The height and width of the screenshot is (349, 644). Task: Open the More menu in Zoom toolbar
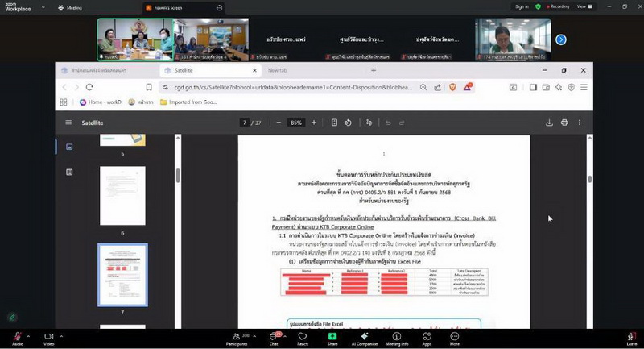(455, 338)
